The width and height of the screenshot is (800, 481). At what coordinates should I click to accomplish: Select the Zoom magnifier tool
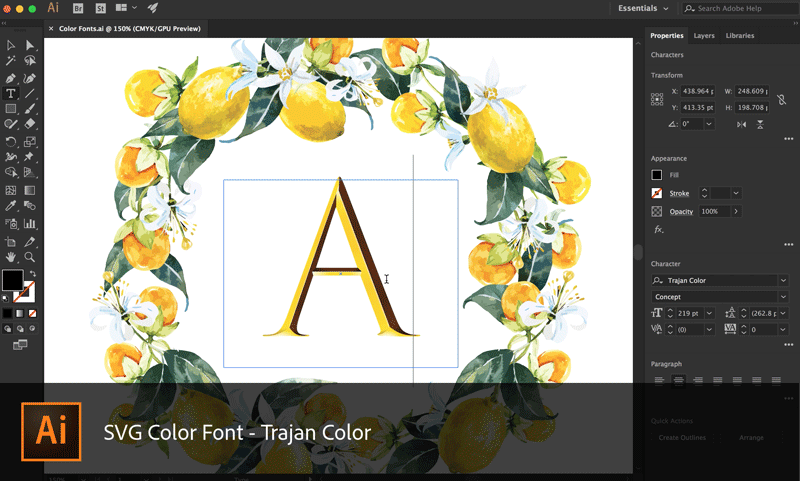(30, 257)
